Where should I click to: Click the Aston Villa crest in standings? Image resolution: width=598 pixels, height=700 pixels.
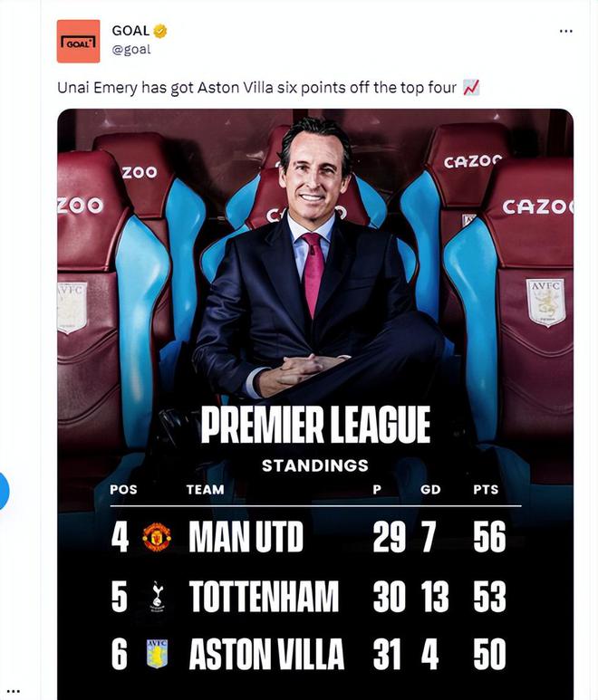157,654
